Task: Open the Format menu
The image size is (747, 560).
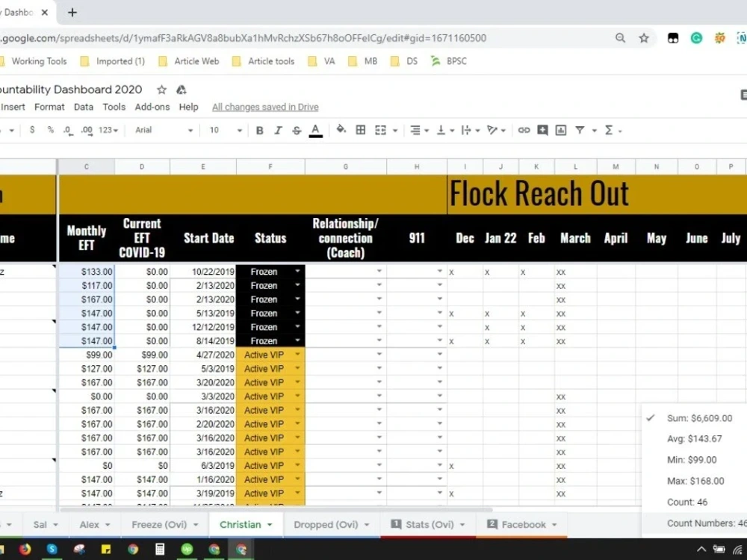Action: tap(49, 107)
